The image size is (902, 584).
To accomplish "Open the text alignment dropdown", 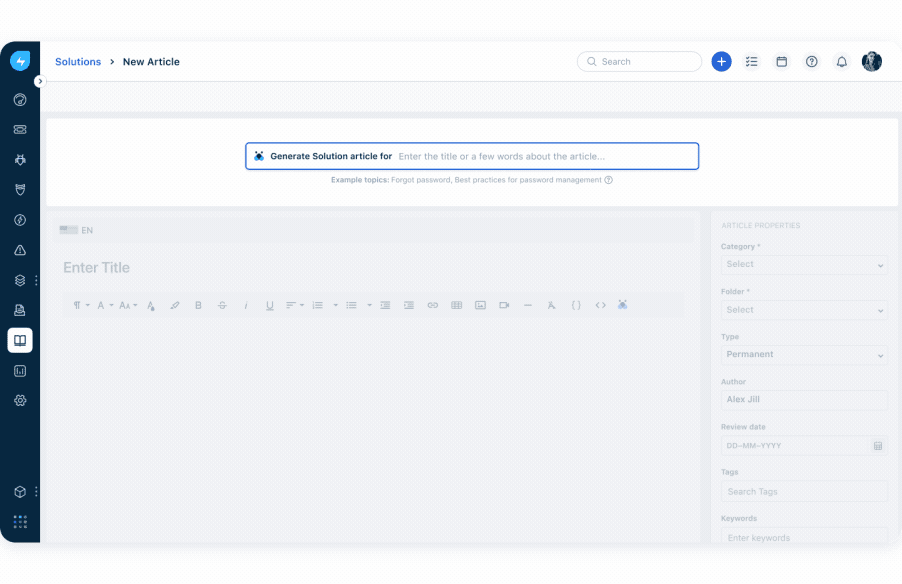I will point(295,306).
